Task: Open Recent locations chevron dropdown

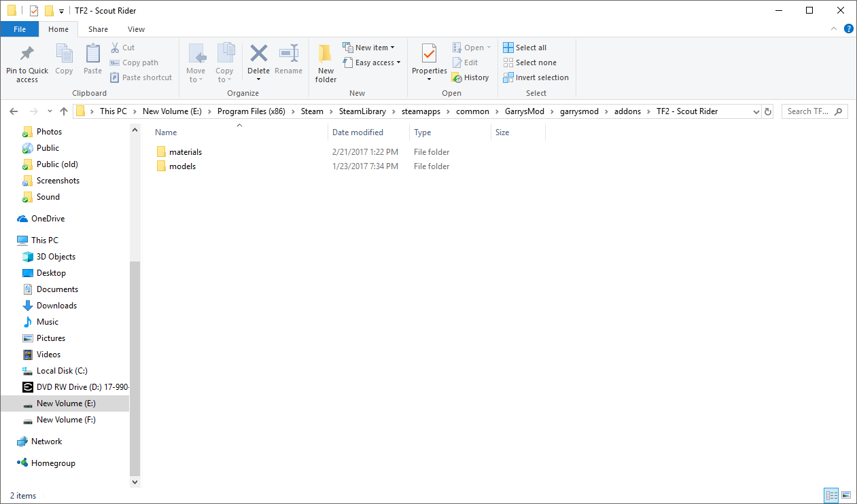Action: tap(50, 111)
